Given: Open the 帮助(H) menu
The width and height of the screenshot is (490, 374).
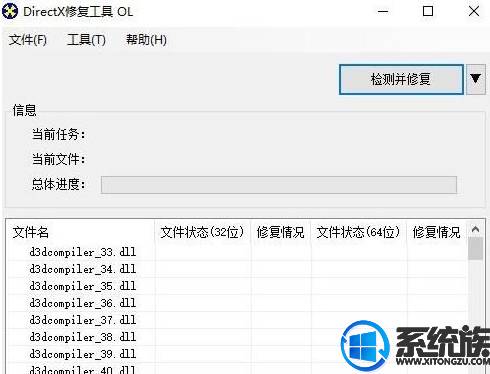Looking at the screenshot, I should (x=146, y=40).
